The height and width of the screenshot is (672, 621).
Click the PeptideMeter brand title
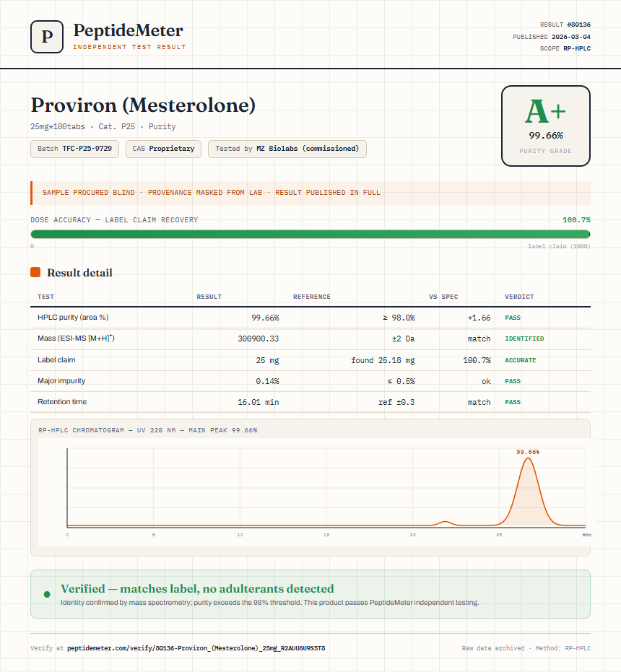129,30
